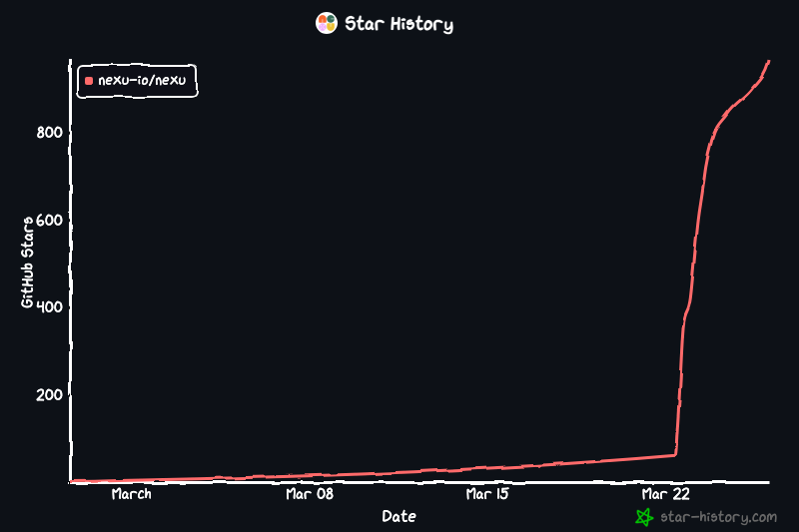Click the 800 tick label on y-axis

49,133
